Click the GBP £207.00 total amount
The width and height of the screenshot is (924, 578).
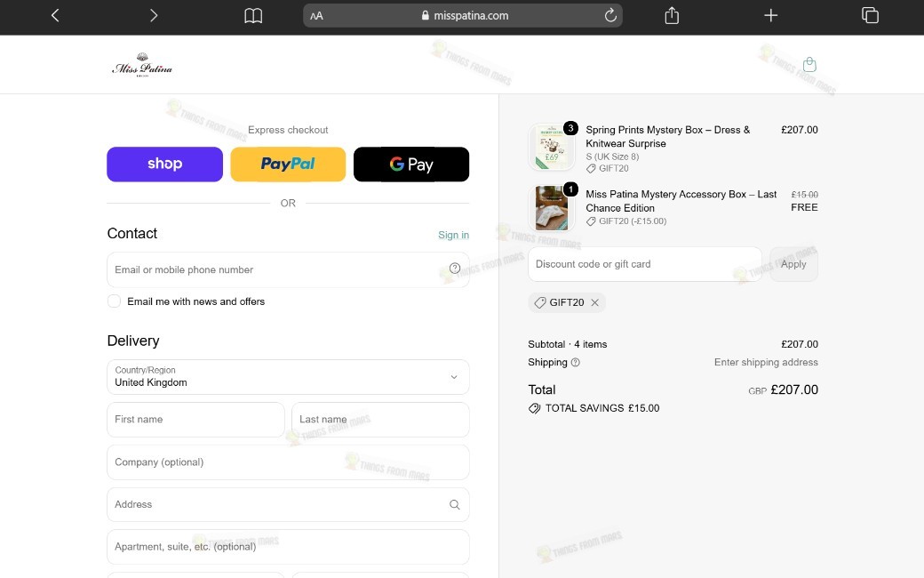point(783,389)
